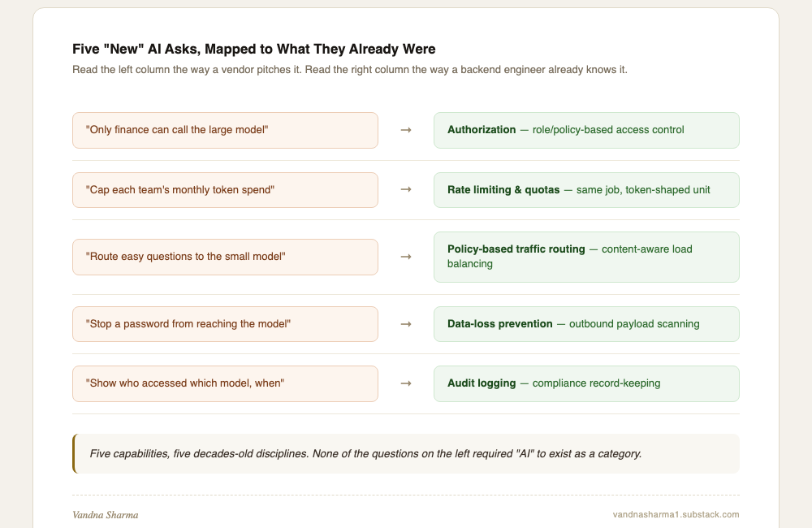Select the "Only finance can call the large model" box
This screenshot has height=528, width=812.
click(225, 130)
